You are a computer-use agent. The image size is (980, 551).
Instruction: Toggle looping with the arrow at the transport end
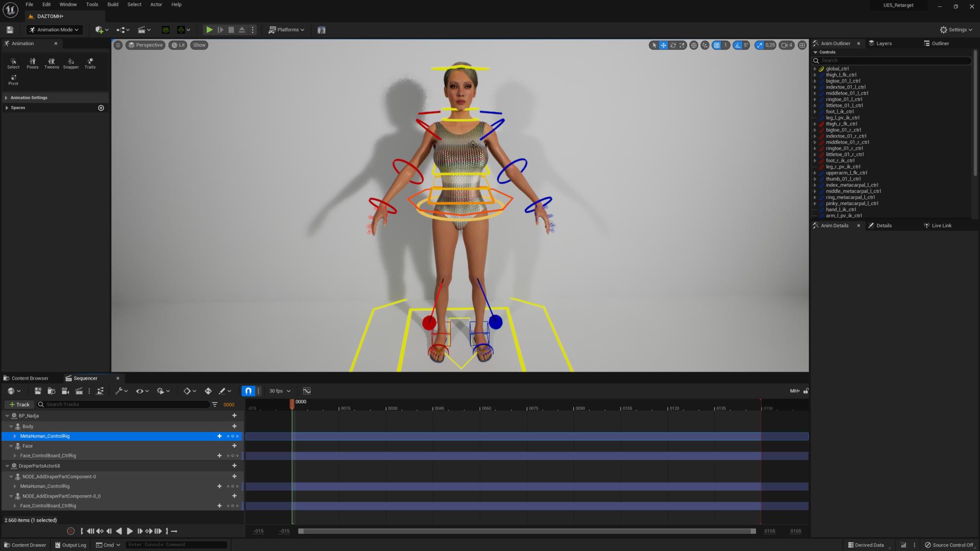pos(174,531)
